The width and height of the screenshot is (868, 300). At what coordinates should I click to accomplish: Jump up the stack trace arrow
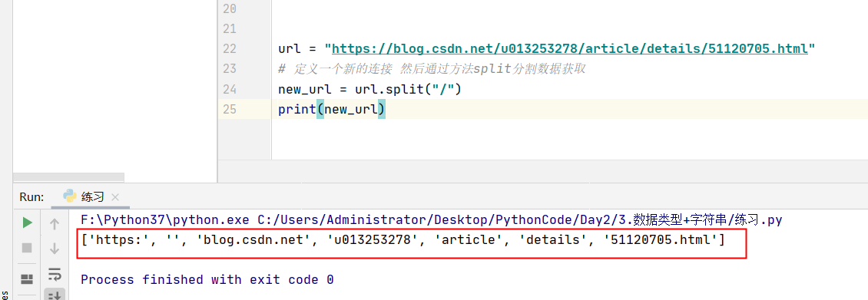click(55, 224)
